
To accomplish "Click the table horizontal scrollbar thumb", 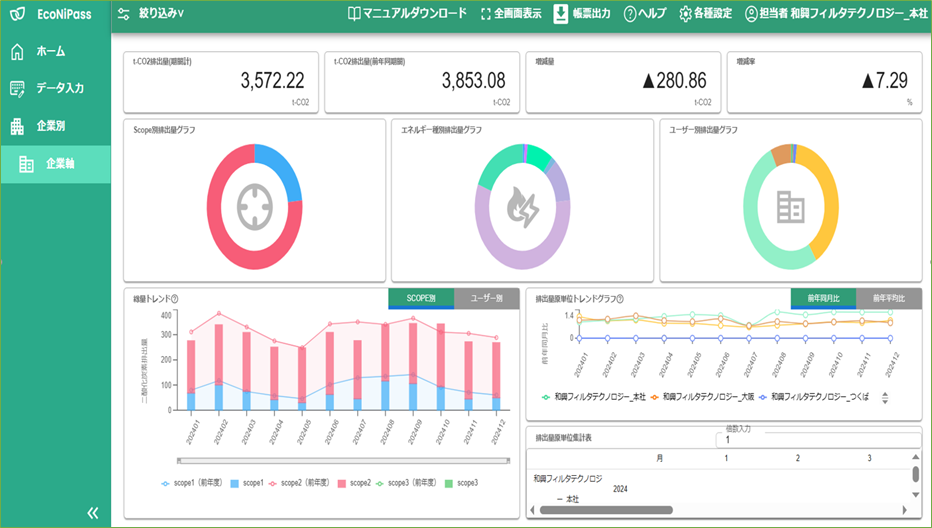I will [606, 510].
